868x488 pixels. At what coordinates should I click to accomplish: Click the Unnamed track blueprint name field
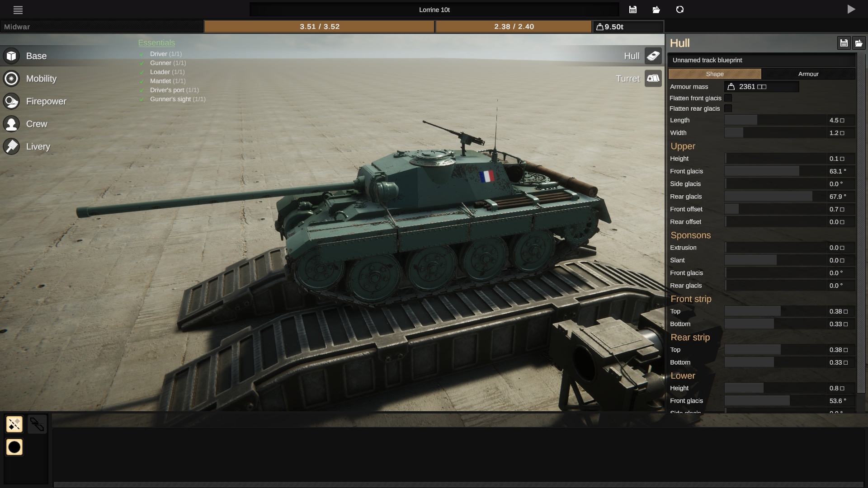pos(761,60)
